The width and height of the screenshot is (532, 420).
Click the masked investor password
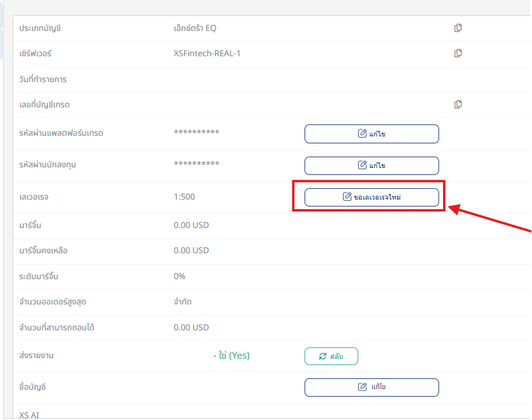click(196, 164)
